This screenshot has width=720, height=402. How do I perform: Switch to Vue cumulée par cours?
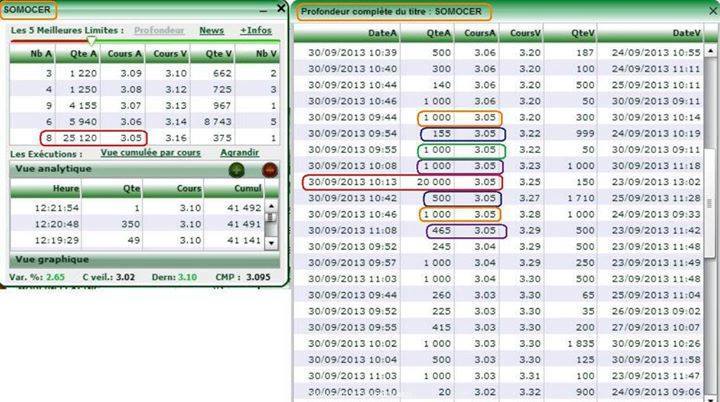[151, 153]
